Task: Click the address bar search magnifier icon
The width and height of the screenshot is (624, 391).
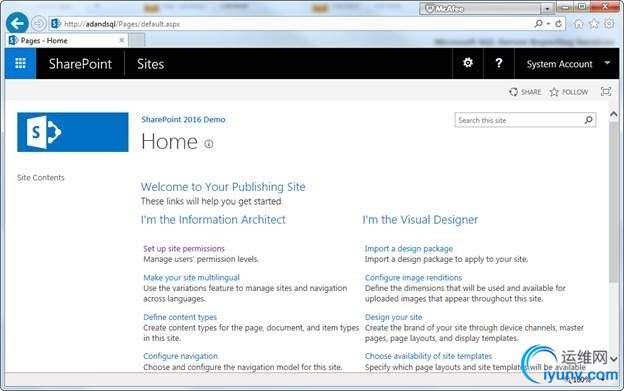Action: tap(538, 24)
